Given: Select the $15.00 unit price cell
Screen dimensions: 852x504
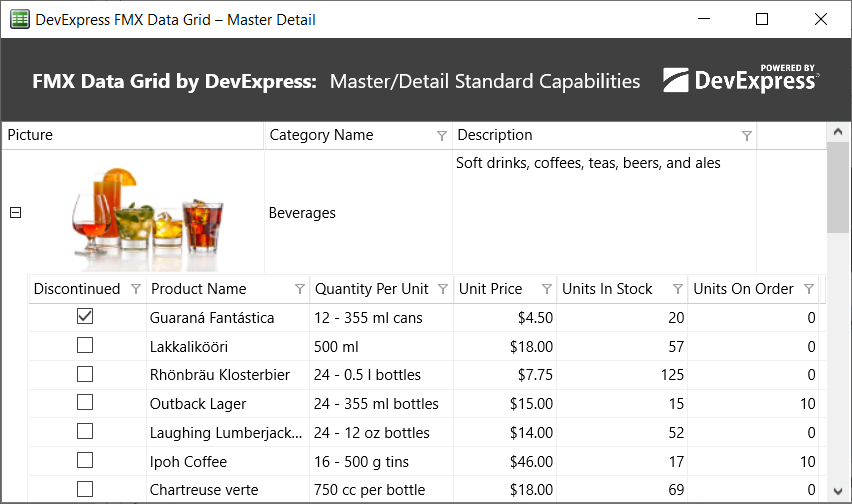Looking at the screenshot, I should coord(505,404).
